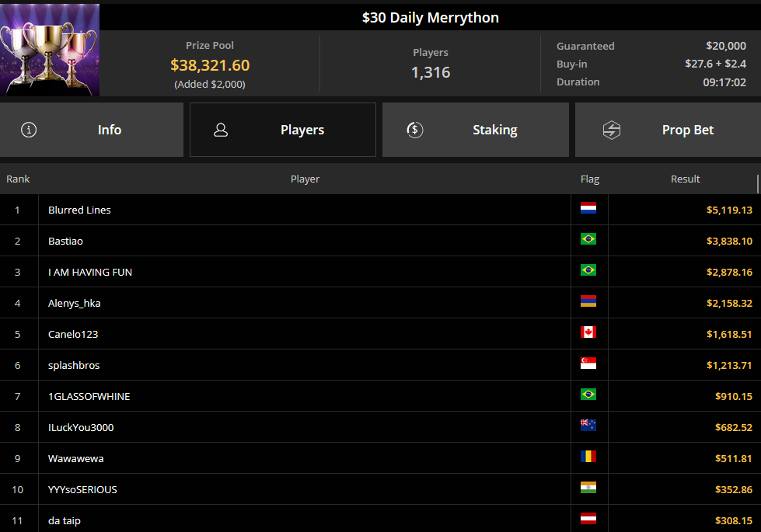Click the Singapore flag for splashbros
This screenshot has width=761, height=532.
(x=588, y=363)
